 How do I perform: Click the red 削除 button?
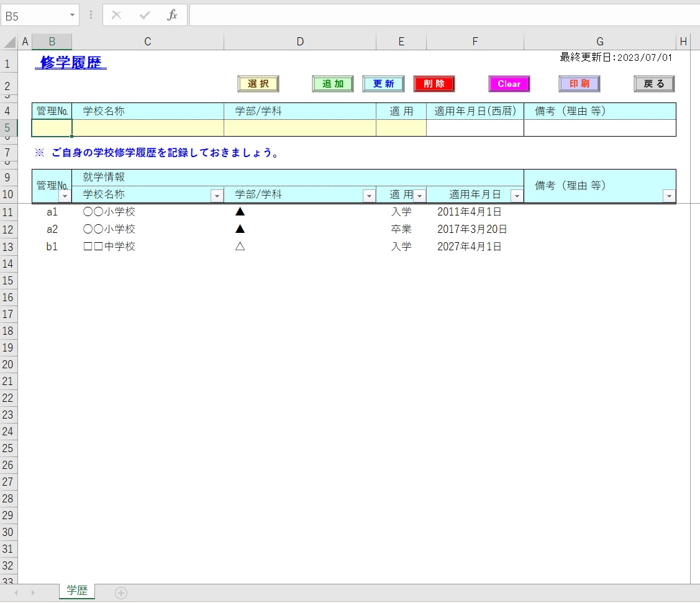[x=434, y=84]
